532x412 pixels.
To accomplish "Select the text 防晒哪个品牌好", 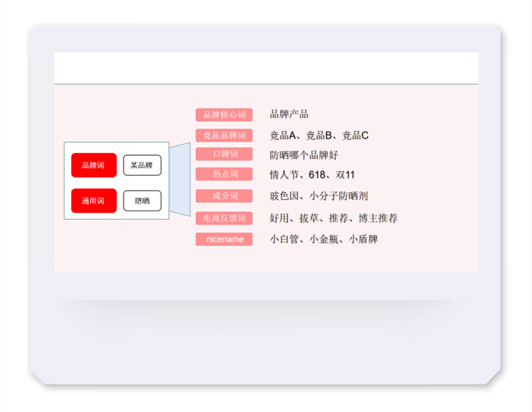I will point(304,155).
